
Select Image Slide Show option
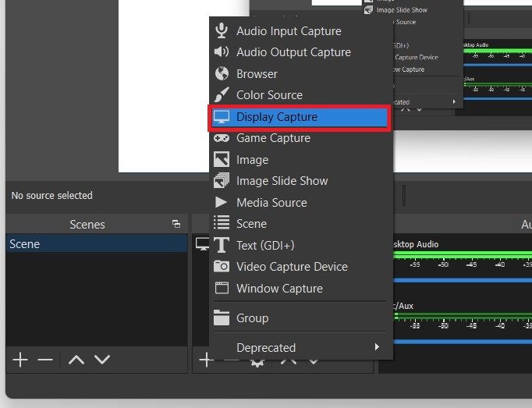[x=301, y=181]
